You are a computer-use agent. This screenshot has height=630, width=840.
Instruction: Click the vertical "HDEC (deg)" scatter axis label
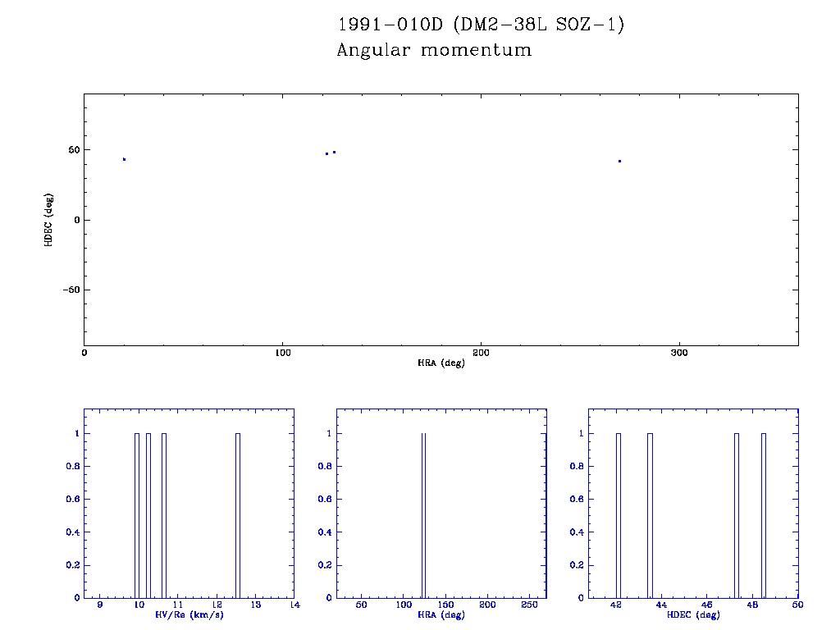(x=49, y=220)
